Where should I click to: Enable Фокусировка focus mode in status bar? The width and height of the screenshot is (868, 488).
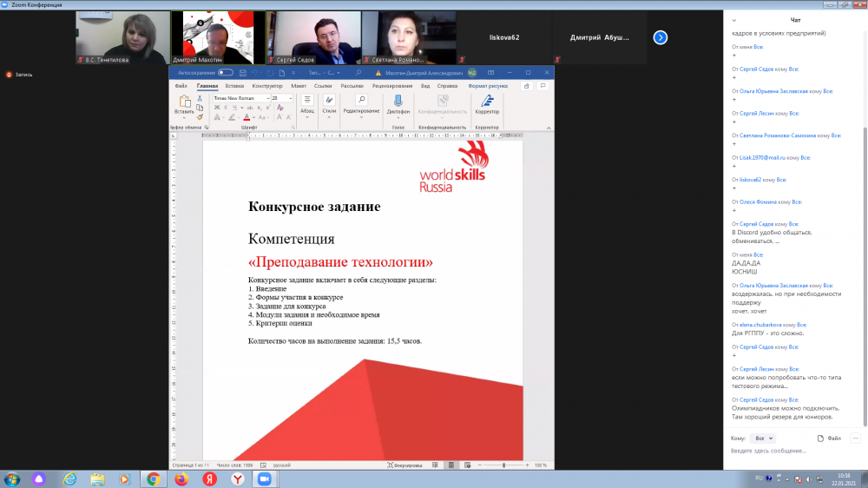click(404, 465)
